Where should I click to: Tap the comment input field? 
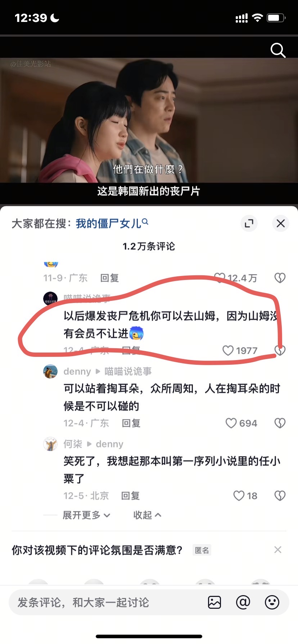click(108, 602)
